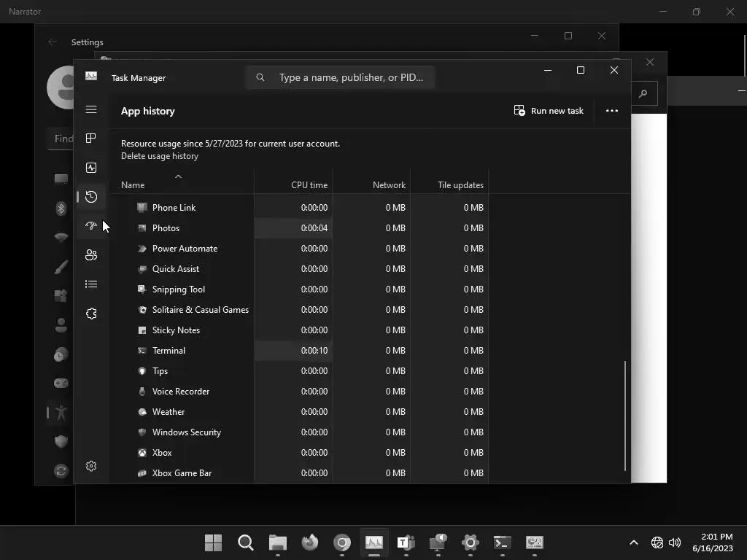747x560 pixels.
Task: Select the Weather row name
Action: [x=169, y=412]
